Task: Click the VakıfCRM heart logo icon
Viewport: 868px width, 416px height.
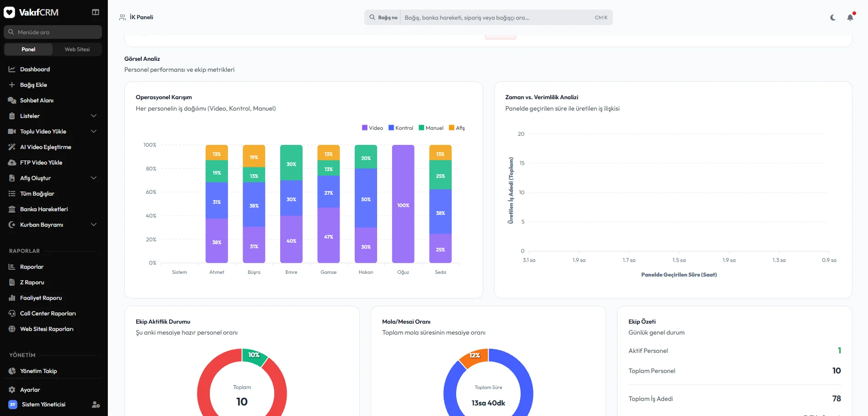Action: (x=10, y=12)
